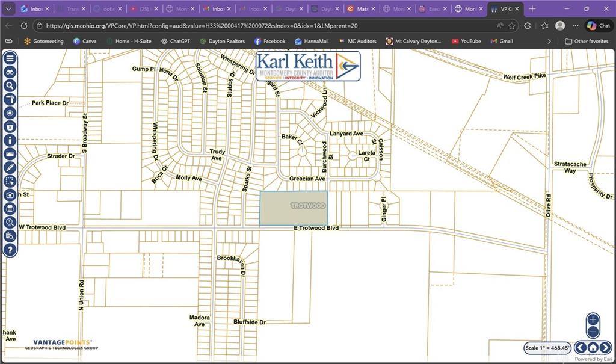Zoom in with the plus button
The height and width of the screenshot is (364, 616).
593,319
